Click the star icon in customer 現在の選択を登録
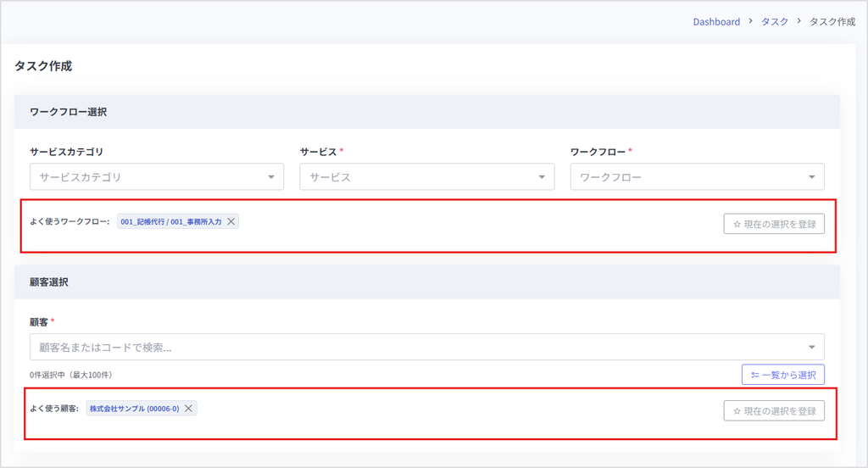This screenshot has width=868, height=468. point(737,411)
